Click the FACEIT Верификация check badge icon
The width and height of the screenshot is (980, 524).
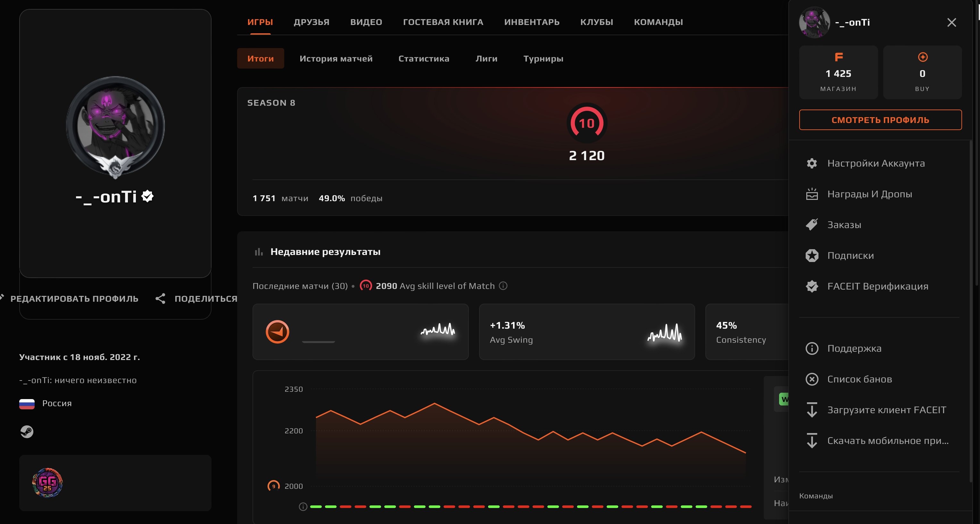click(x=812, y=286)
